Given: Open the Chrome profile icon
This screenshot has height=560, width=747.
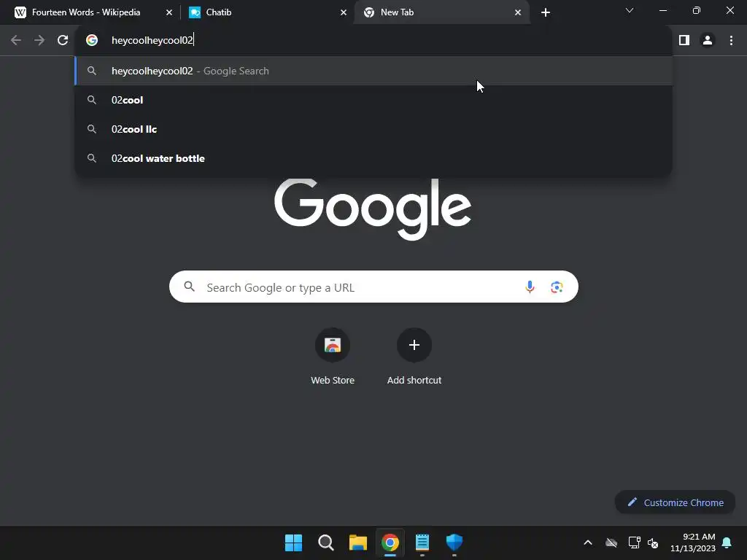Looking at the screenshot, I should [708, 40].
